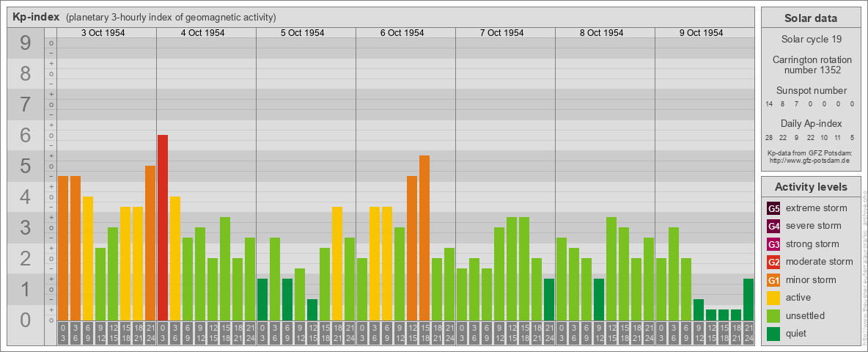Click the light green 'unsettled' legend swatch
This screenshot has height=352, width=868.
coord(773,316)
